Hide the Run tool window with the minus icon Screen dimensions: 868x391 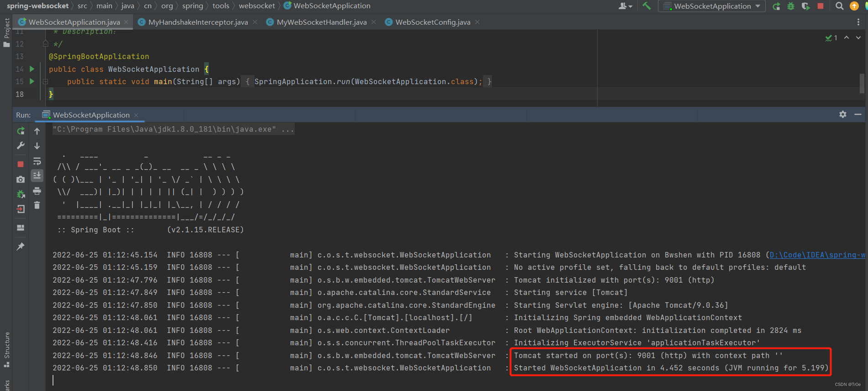[x=858, y=114]
